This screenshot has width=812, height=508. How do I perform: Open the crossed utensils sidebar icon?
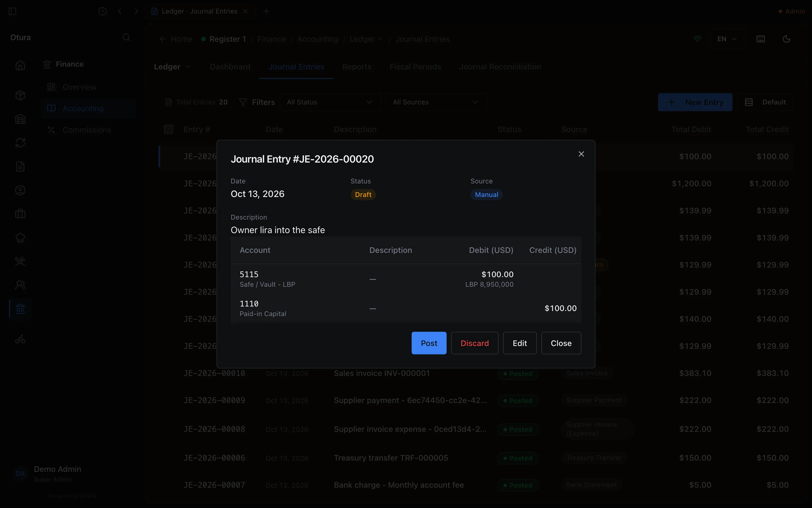pyautogui.click(x=20, y=261)
